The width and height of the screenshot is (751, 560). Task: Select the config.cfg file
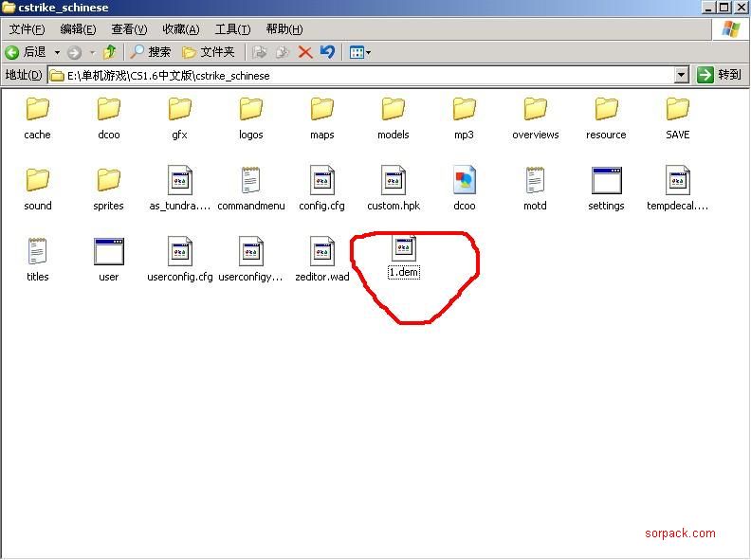pos(322,183)
